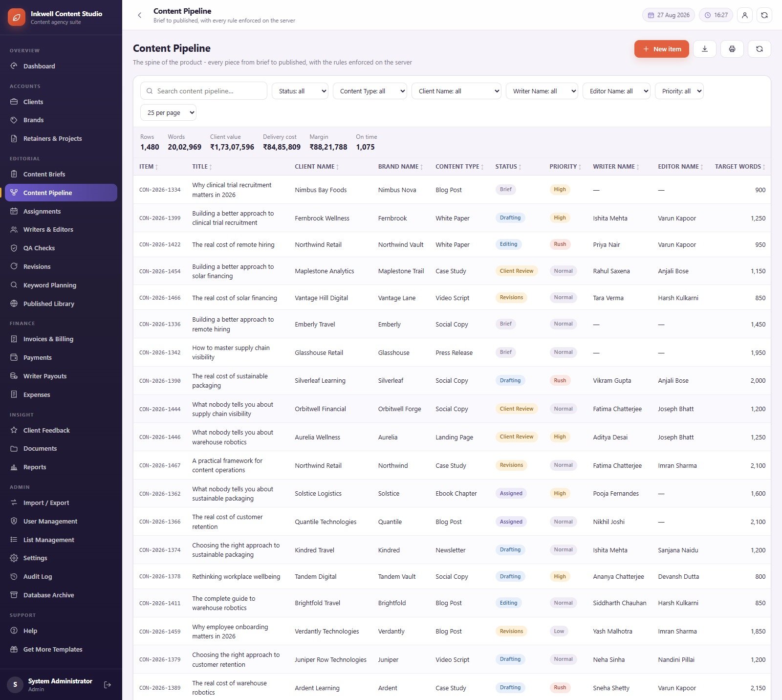
Task: Click the Published Library globe icon
Action: pos(14,304)
